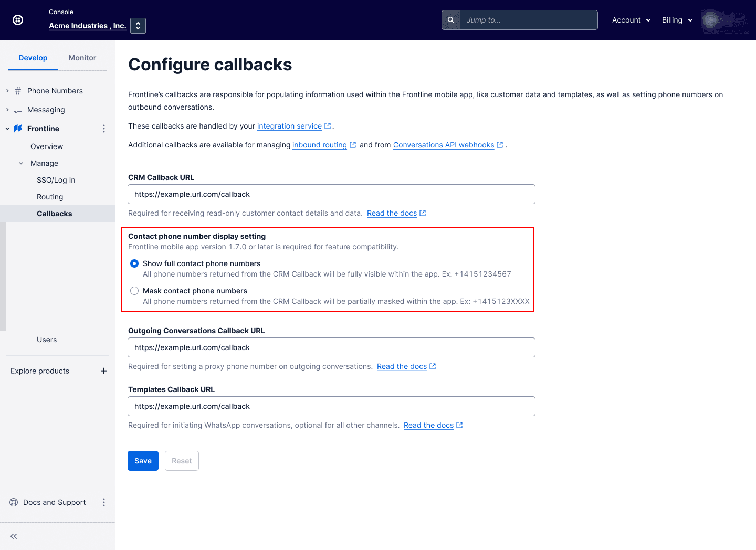756x550 pixels.
Task: Open the CRM Callback Read the docs link
Action: (x=392, y=213)
